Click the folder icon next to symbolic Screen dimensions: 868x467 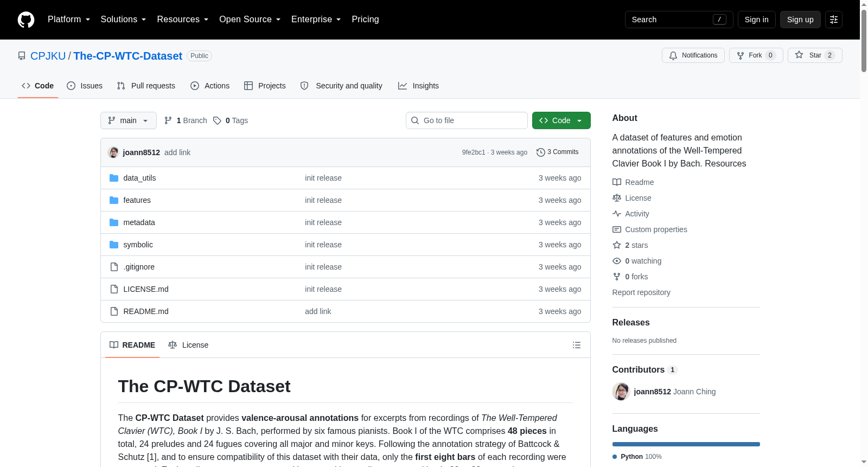[114, 245]
